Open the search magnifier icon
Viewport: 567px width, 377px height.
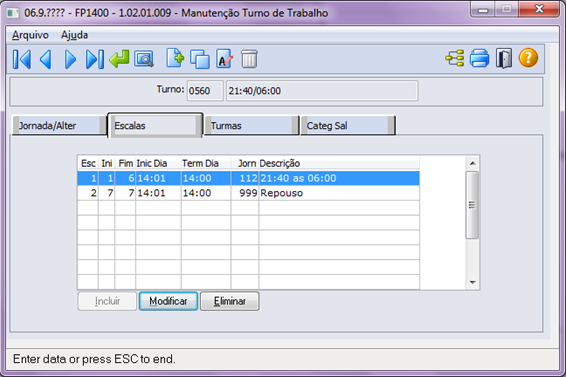(144, 59)
